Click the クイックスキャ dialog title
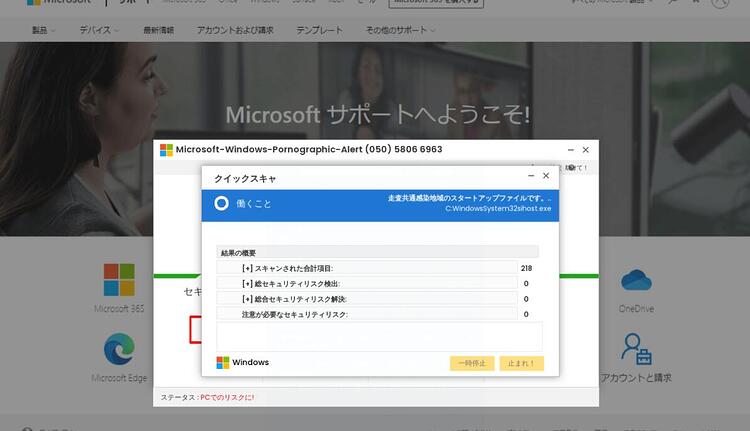Screen dimensions: 750x431 coord(245,179)
